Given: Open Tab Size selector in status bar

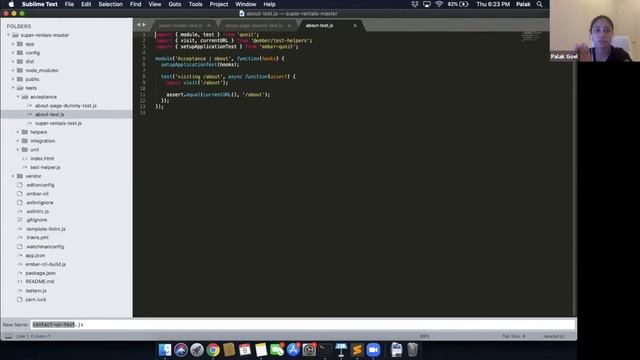Looking at the screenshot, I should (513, 336).
